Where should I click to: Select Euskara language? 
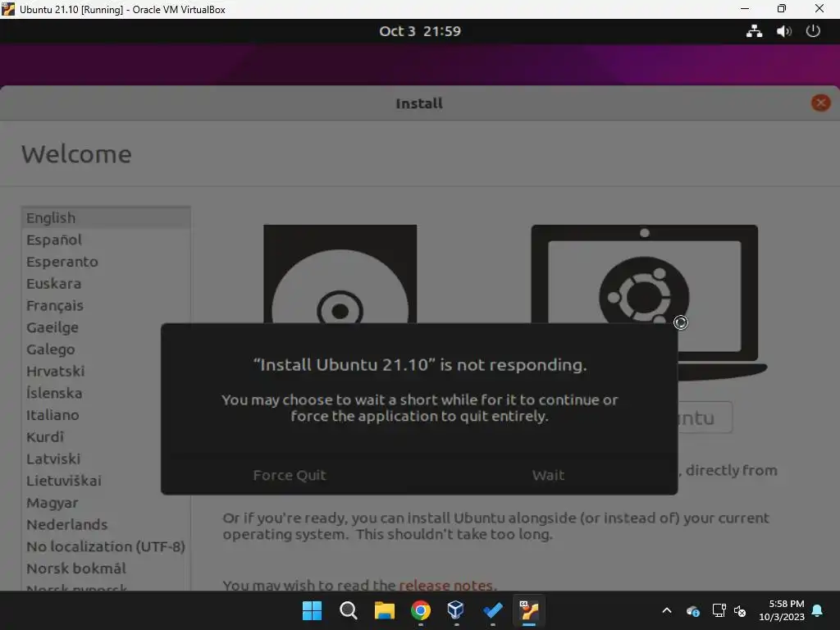click(106, 284)
